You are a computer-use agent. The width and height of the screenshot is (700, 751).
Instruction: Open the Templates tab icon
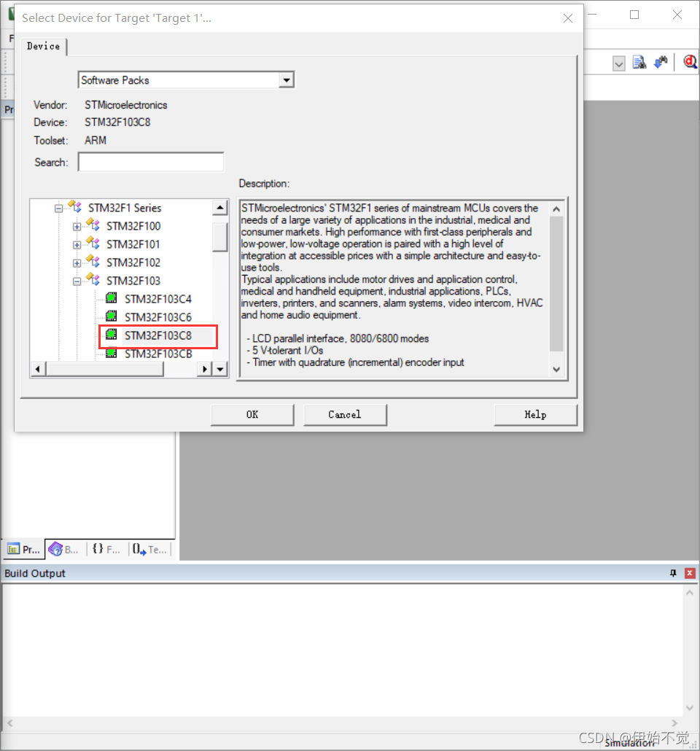pos(139,549)
